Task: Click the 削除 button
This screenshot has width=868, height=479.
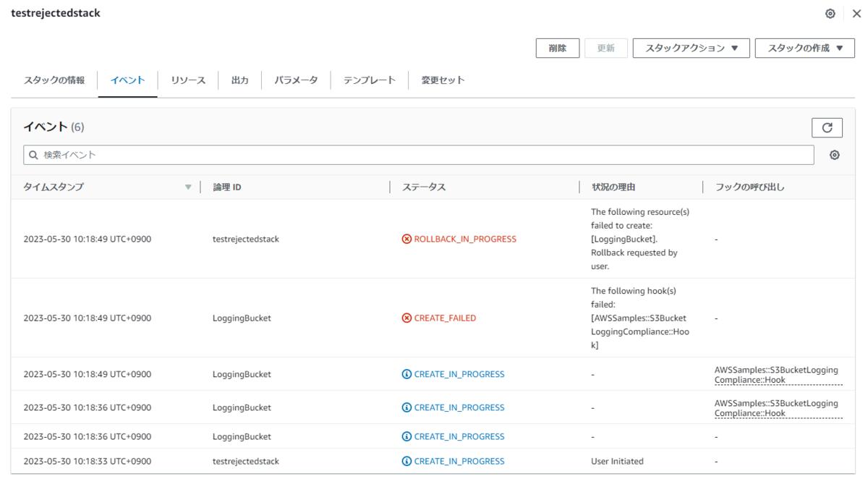Action: point(557,48)
